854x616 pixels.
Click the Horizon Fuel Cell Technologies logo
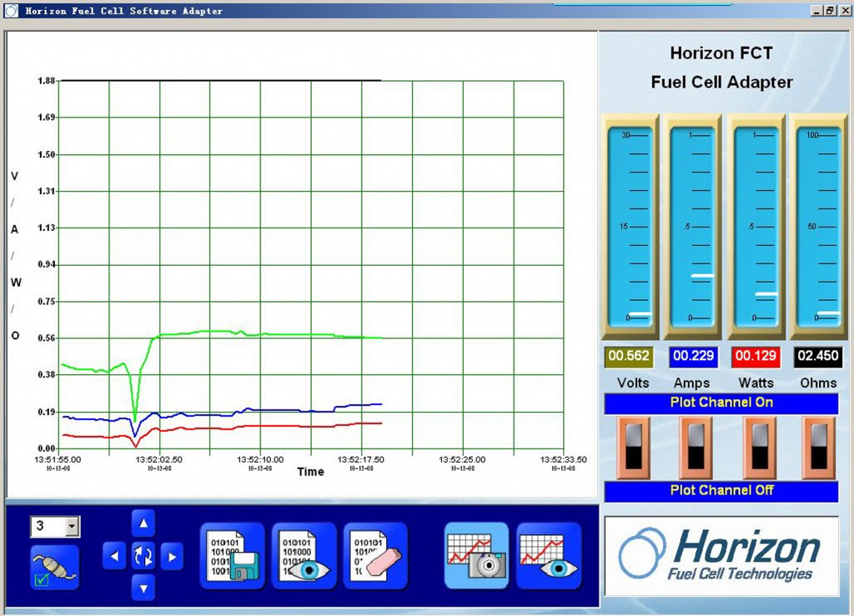[x=721, y=556]
